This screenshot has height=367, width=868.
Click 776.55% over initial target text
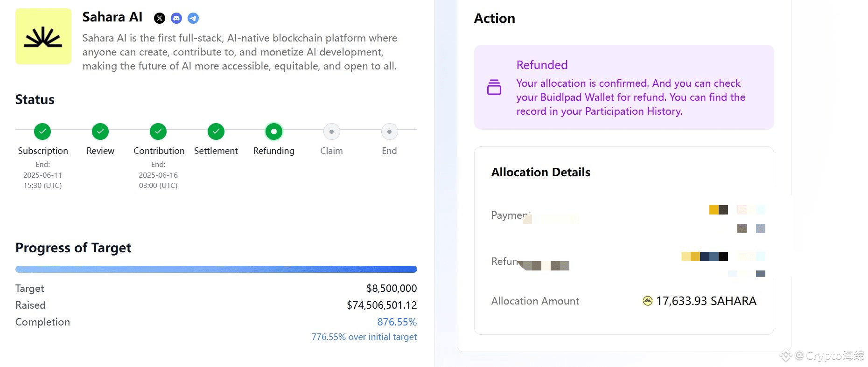point(364,337)
